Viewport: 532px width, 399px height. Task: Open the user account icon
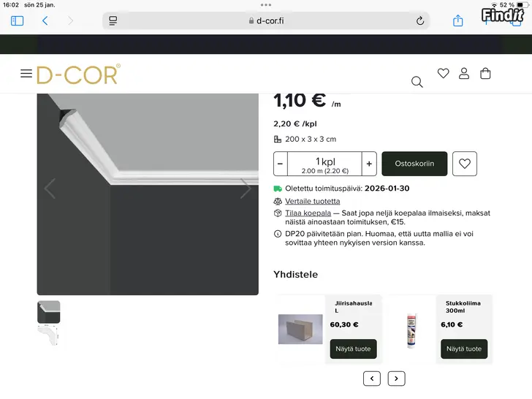[464, 73]
